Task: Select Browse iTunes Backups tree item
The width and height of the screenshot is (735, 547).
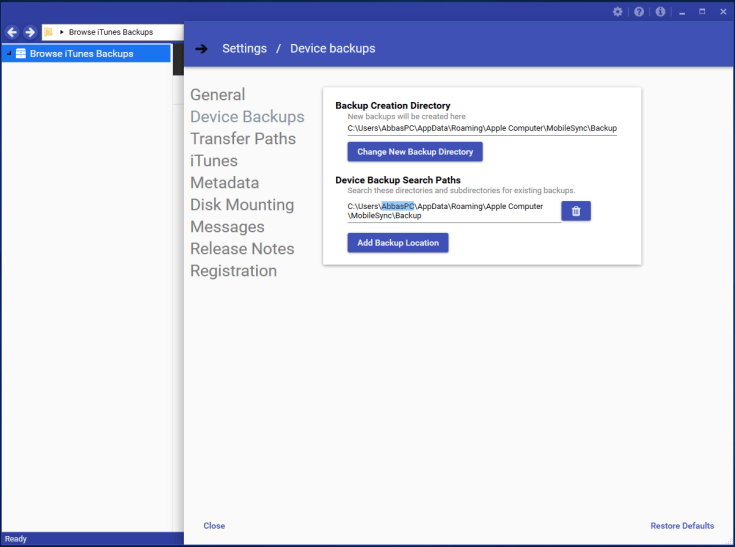Action: 86,53
